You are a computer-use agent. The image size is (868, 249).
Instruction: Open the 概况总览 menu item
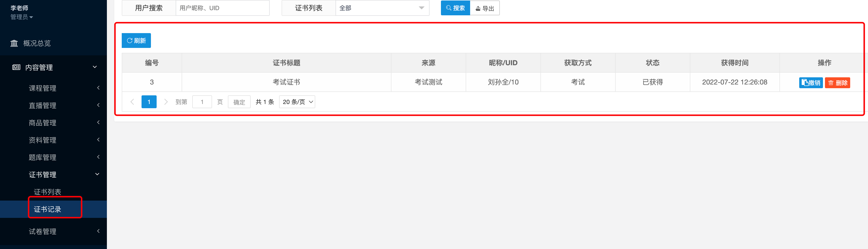tap(37, 43)
